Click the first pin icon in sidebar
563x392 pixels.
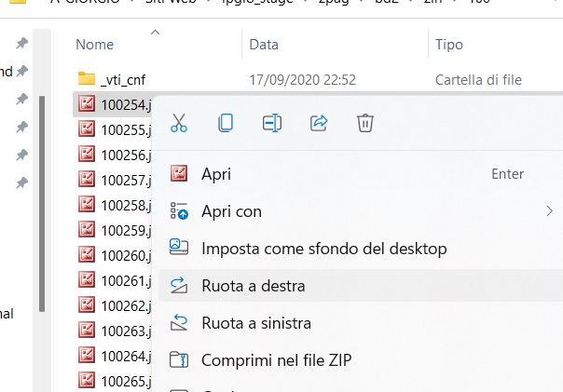pyautogui.click(x=21, y=44)
